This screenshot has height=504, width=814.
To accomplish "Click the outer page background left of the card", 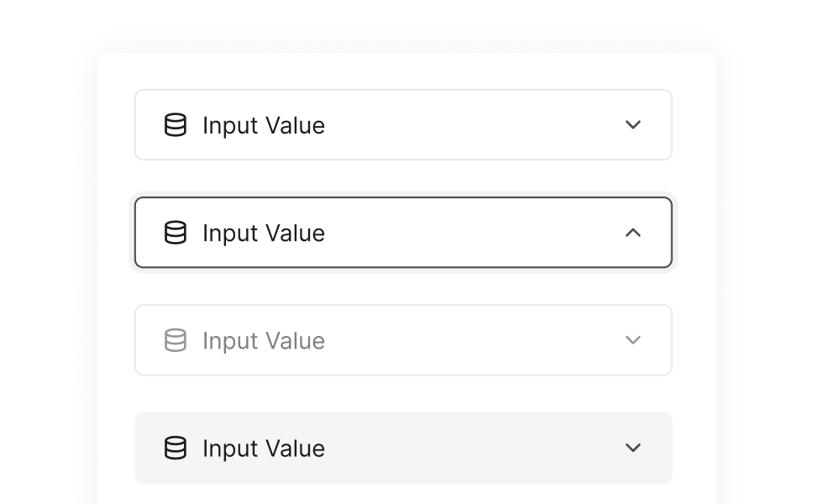I will point(46,252).
